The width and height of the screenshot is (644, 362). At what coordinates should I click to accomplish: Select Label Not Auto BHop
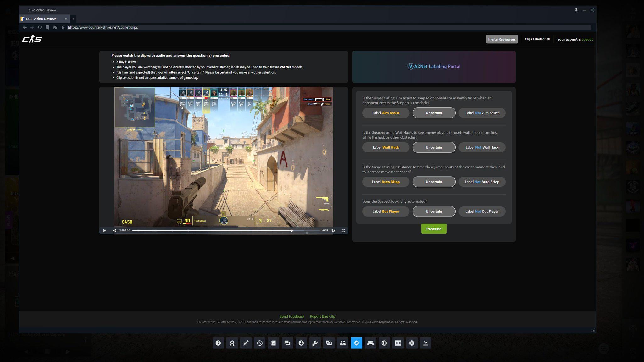(x=482, y=182)
